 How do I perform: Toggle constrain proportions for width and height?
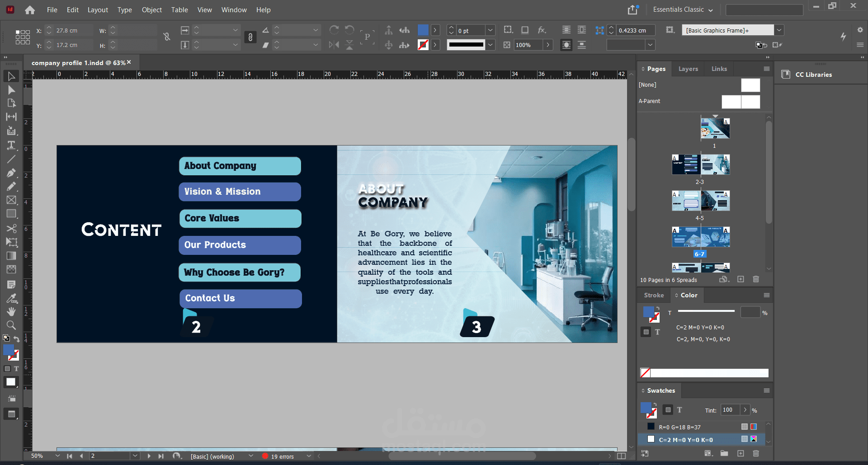tap(167, 37)
